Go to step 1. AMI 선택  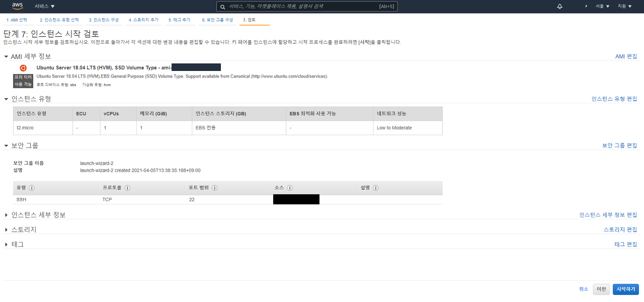pos(17,20)
